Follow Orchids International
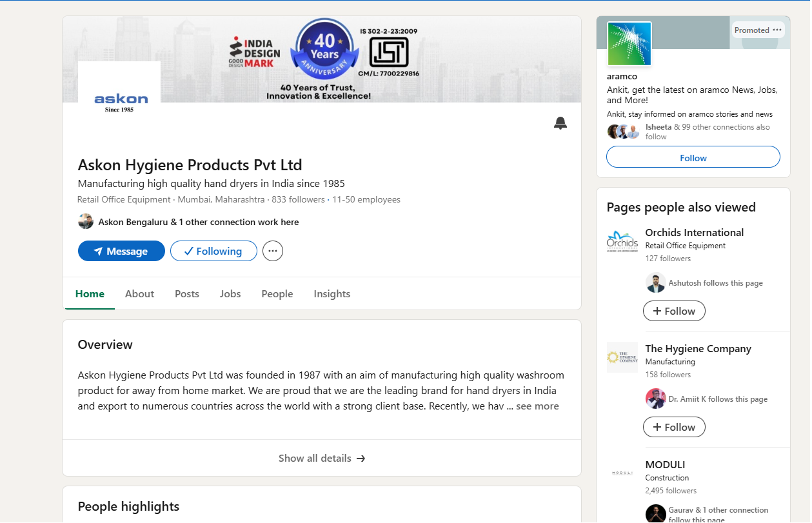Screen dimensions: 812x523 (x=674, y=311)
